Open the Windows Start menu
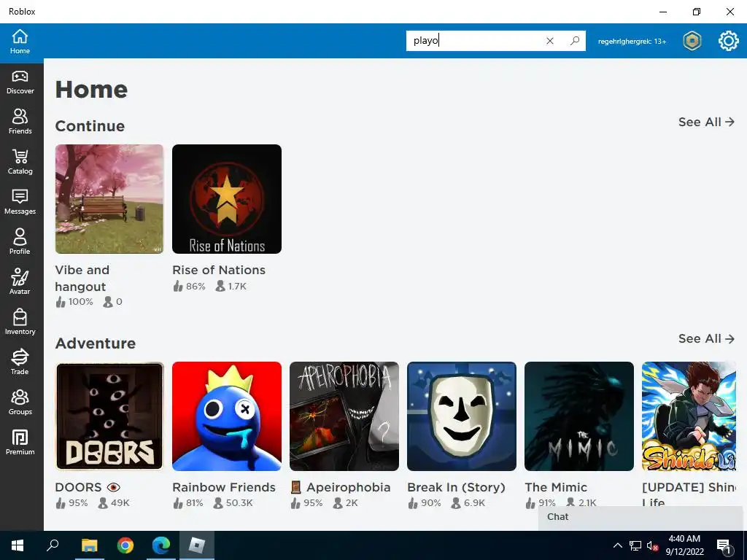This screenshot has height=560, width=747. [18, 545]
